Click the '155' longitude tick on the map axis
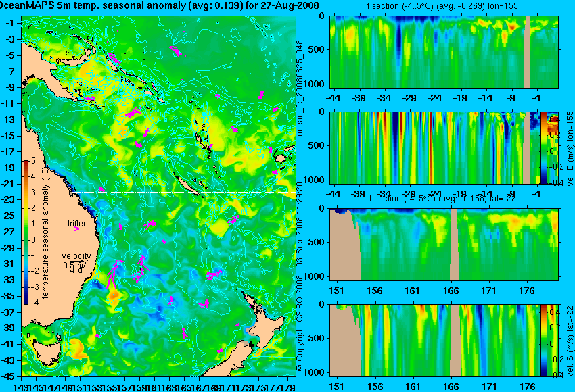The width and height of the screenshot is (575, 392). (x=110, y=387)
